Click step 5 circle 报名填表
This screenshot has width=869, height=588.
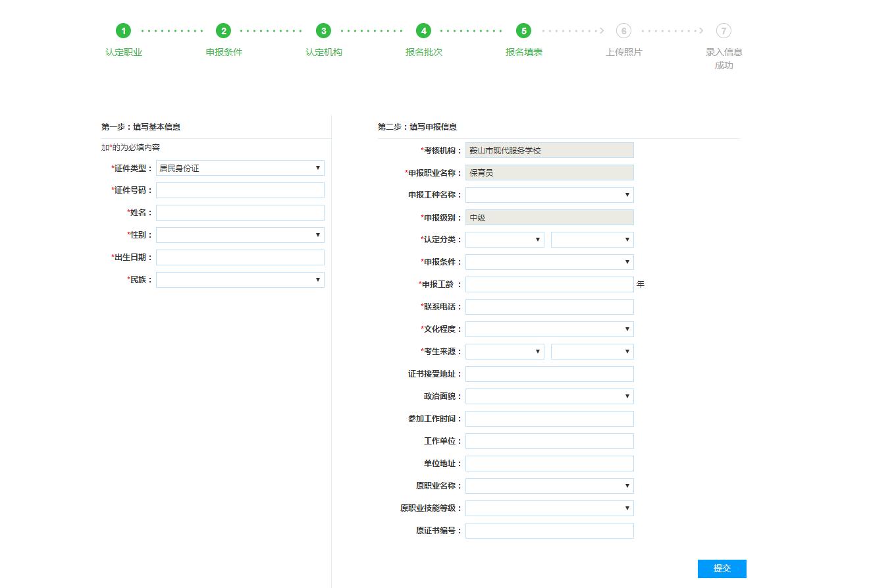pos(523,31)
